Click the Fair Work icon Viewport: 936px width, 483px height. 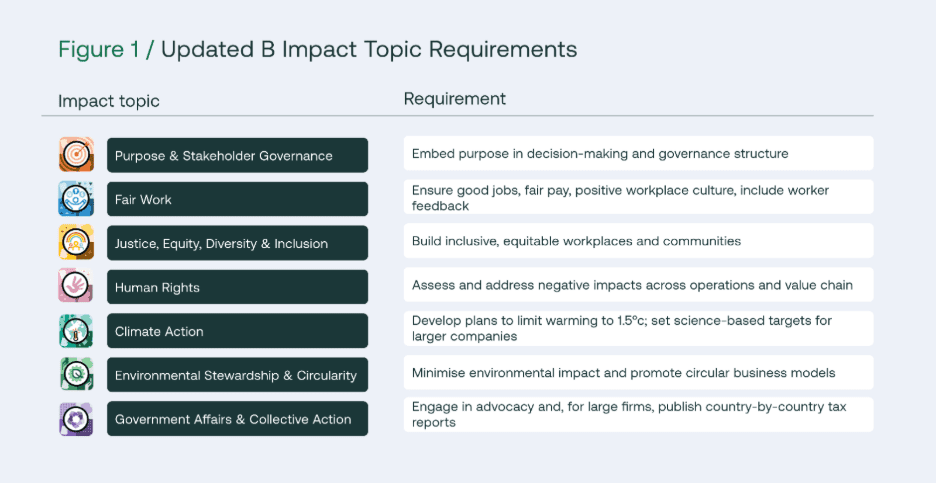(76, 199)
